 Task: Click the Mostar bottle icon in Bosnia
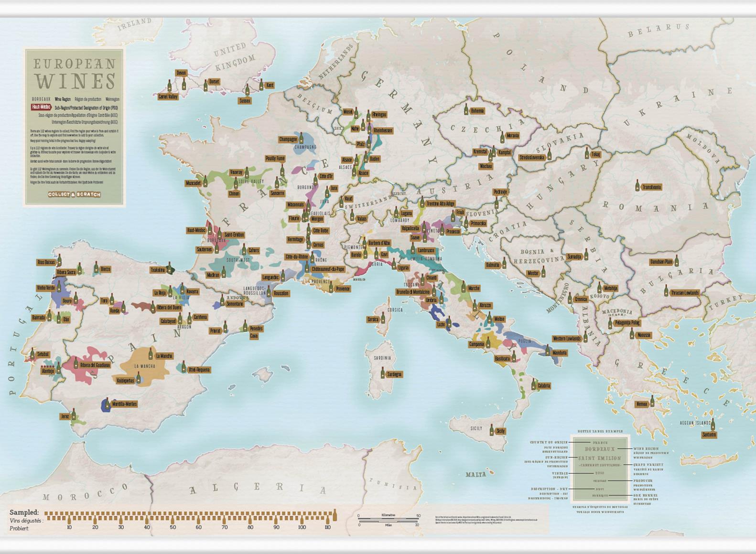click(x=543, y=273)
